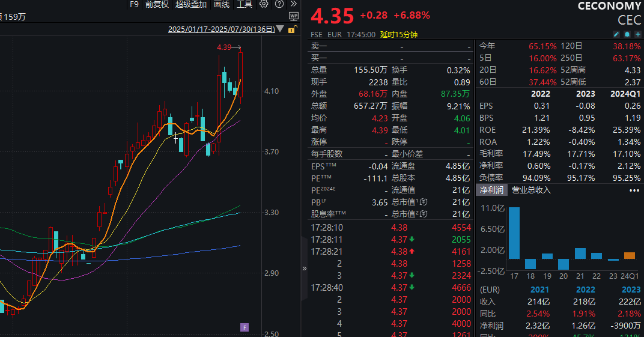
Task: Click the PB value 3.65
Action: 380,202
